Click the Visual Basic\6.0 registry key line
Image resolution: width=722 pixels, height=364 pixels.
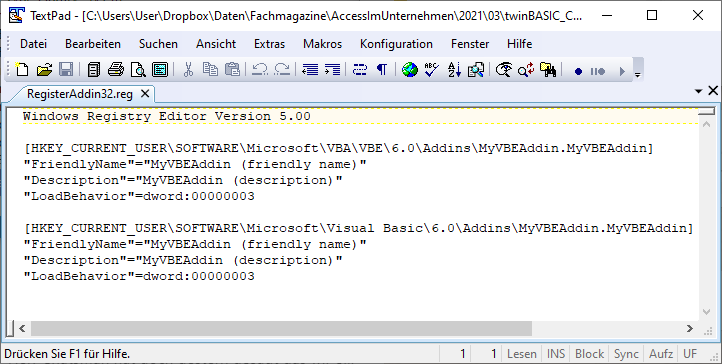(358, 228)
